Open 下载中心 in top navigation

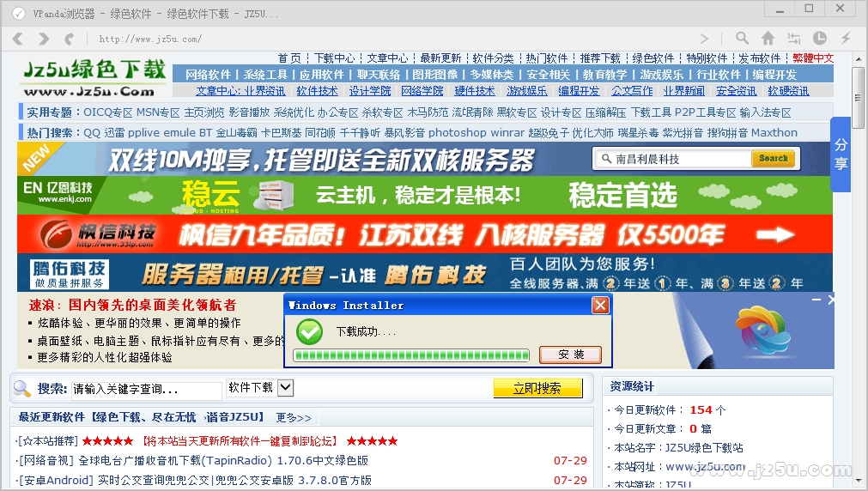[334, 58]
